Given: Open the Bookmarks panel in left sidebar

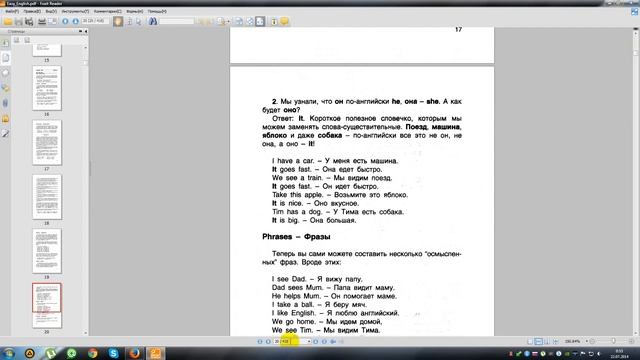Looking at the screenshot, I should 5,43.
